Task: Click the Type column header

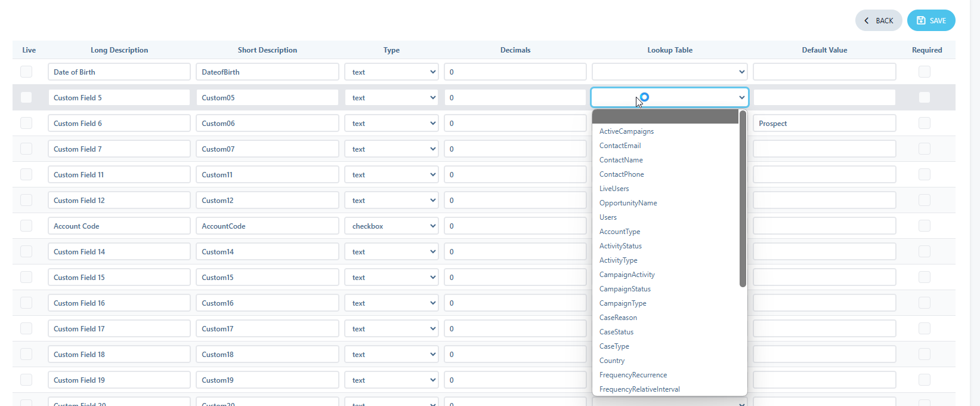Action: point(391,50)
